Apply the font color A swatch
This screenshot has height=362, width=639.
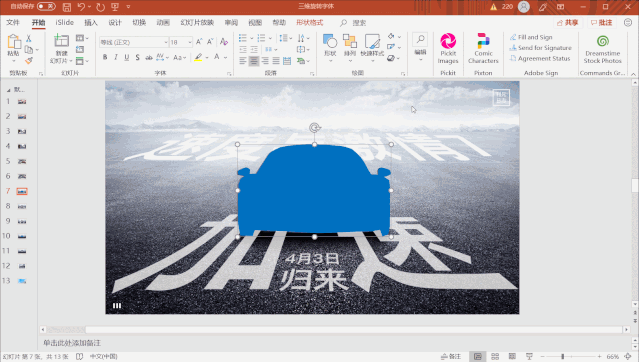(217, 57)
